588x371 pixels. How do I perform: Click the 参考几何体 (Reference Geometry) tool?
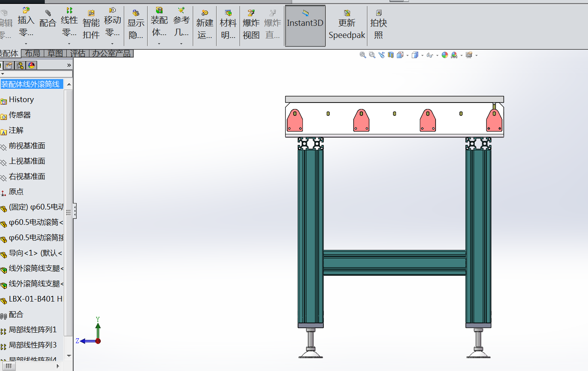(x=181, y=22)
